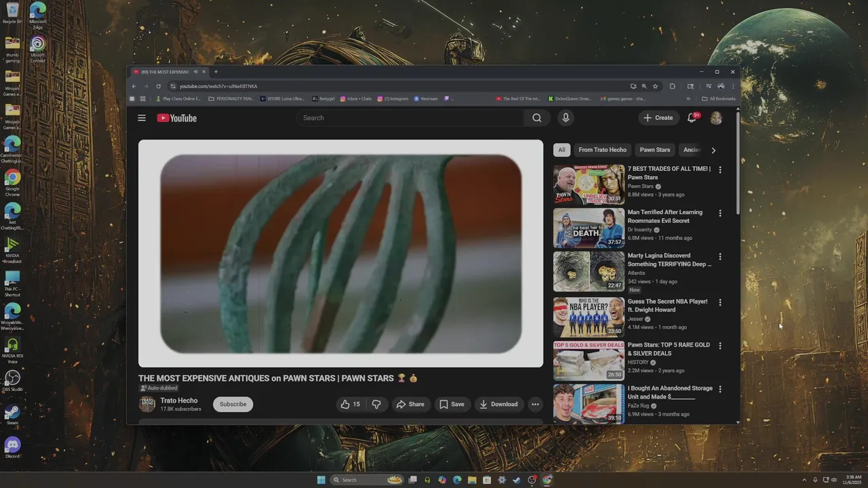This screenshot has height=488, width=868.
Task: Open more options for 7 BEST TRADES video
Action: pos(720,169)
